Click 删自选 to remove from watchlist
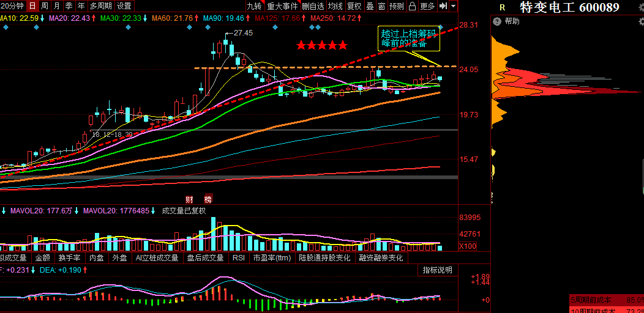The image size is (644, 313). (313, 6)
